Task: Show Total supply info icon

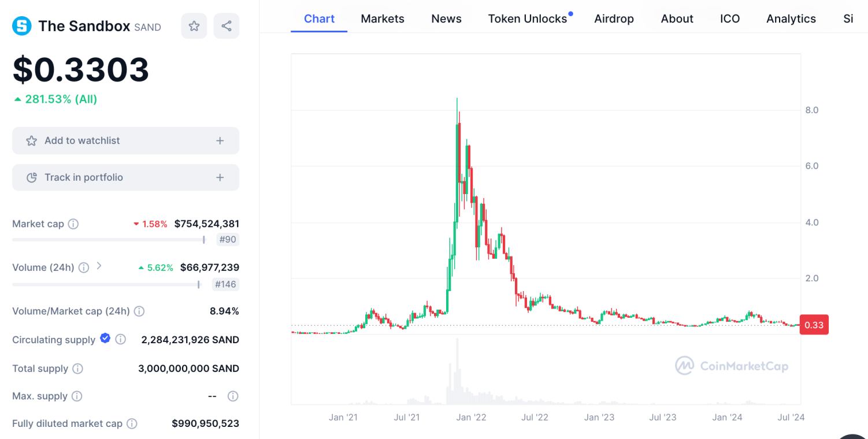Action: tap(77, 369)
